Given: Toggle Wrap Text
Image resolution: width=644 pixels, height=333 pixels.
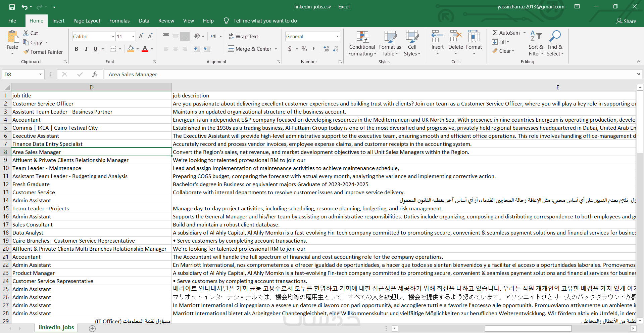Looking at the screenshot, I should point(243,36).
